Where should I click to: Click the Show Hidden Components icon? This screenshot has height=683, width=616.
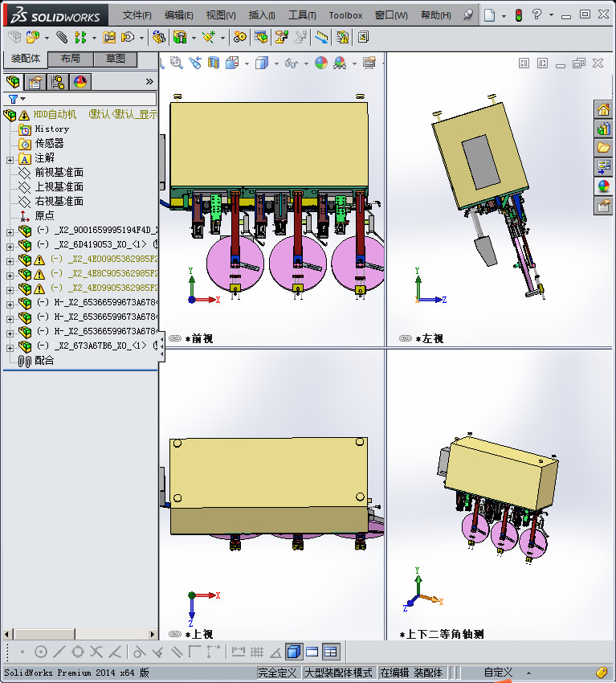159,38
